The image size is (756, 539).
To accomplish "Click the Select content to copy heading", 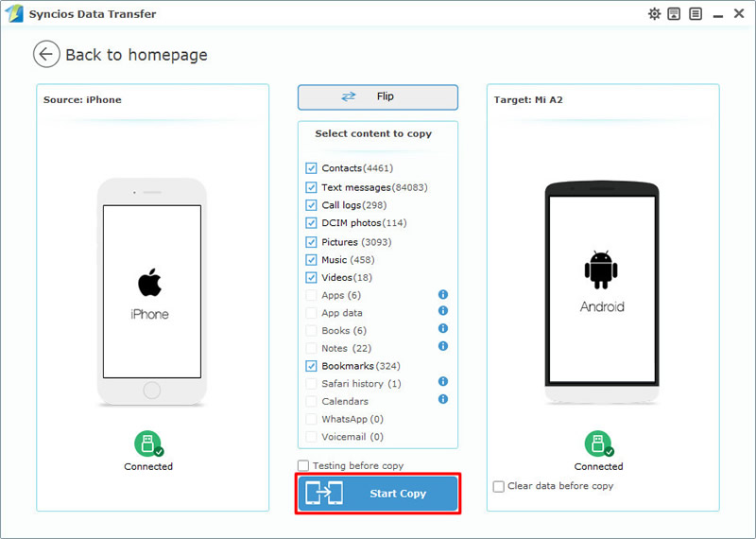I will tap(373, 133).
